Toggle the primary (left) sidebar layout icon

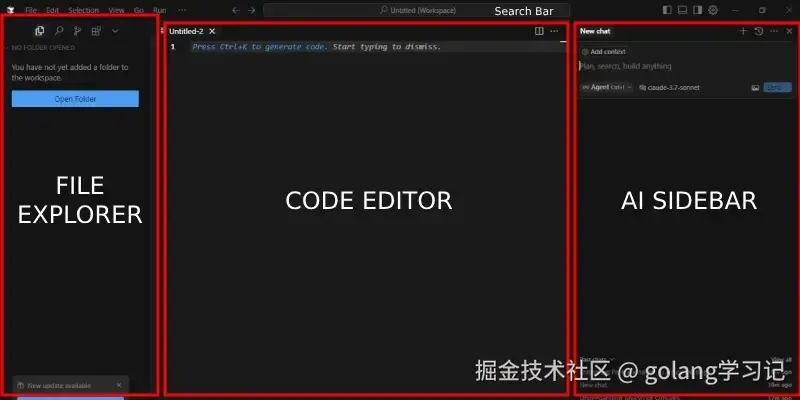click(x=667, y=10)
